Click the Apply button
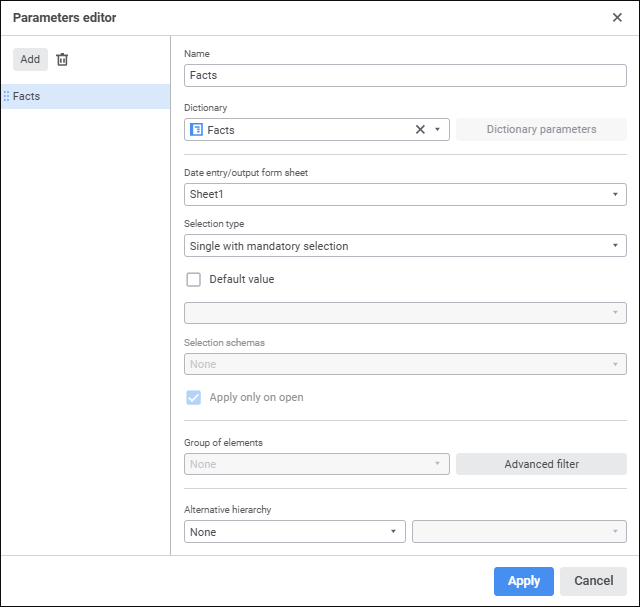 pyautogui.click(x=524, y=581)
